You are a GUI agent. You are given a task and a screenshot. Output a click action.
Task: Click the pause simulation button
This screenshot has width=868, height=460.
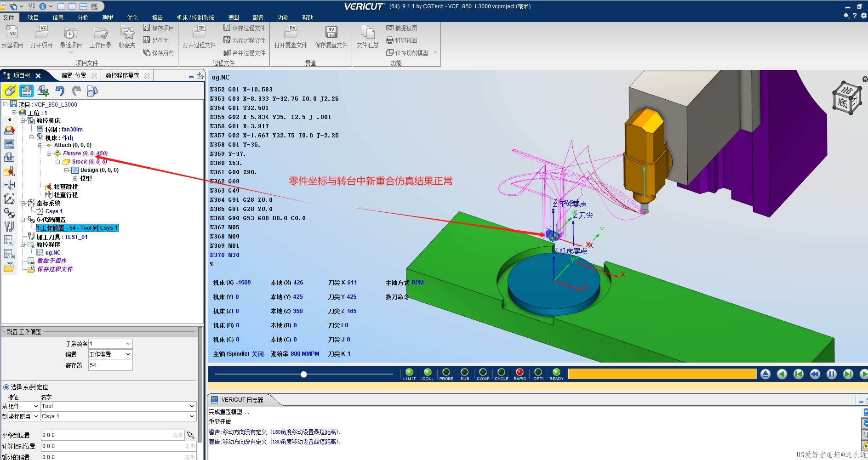click(x=832, y=374)
